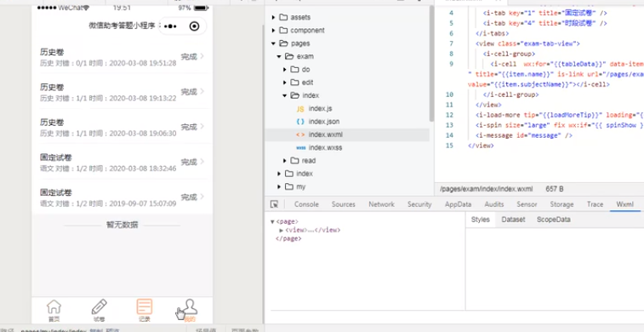Expand the edit folder arrow
The width and height of the screenshot is (644, 332).
pos(285,83)
